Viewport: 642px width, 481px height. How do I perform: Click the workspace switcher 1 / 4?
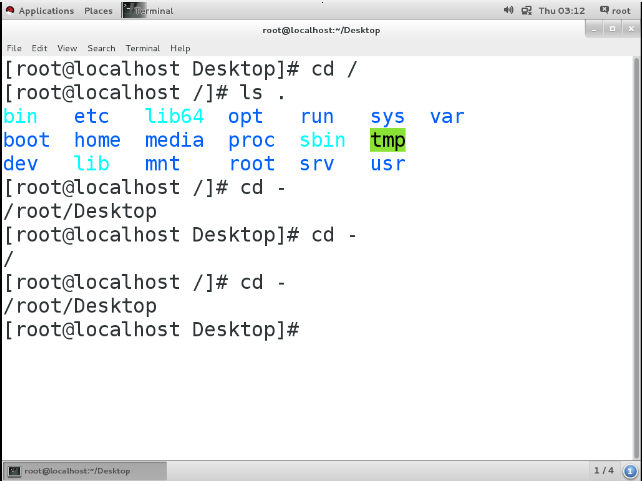(604, 470)
